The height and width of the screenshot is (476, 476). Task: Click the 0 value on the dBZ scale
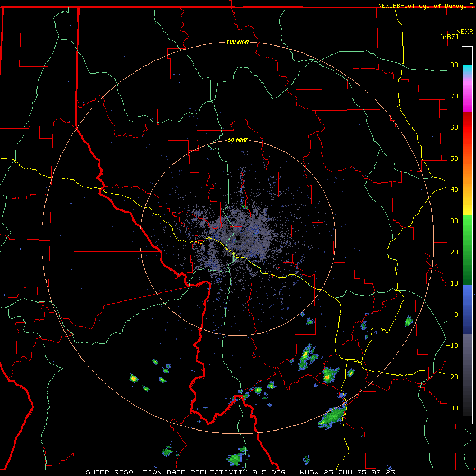click(x=456, y=315)
